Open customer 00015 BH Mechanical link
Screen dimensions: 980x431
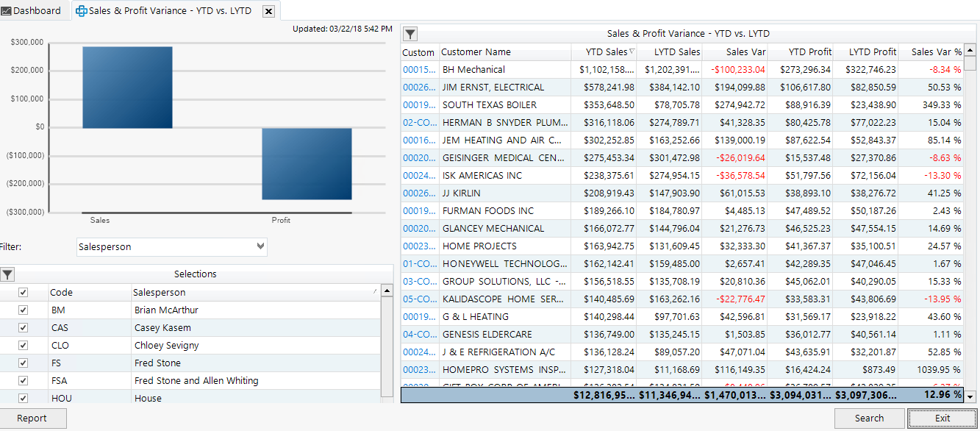click(416, 69)
